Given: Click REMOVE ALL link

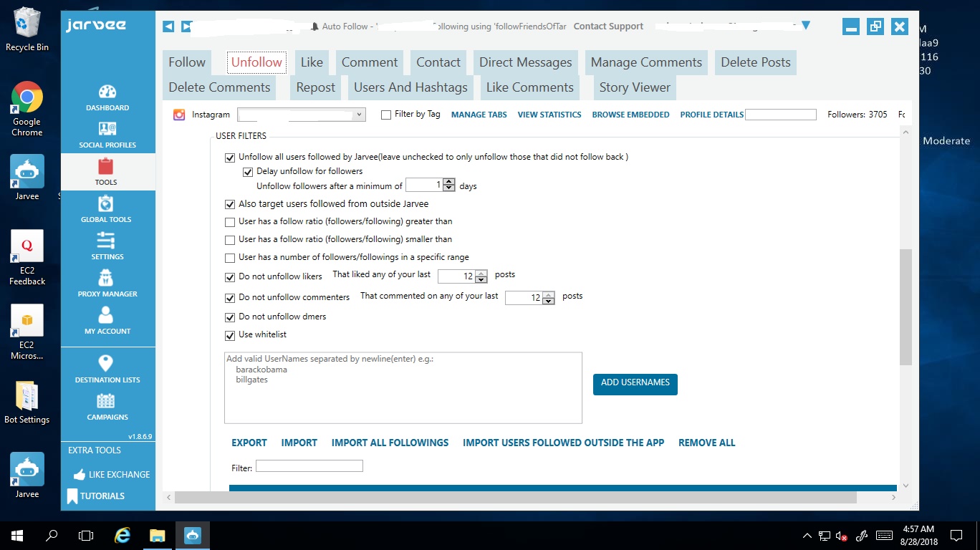Looking at the screenshot, I should 707,443.
